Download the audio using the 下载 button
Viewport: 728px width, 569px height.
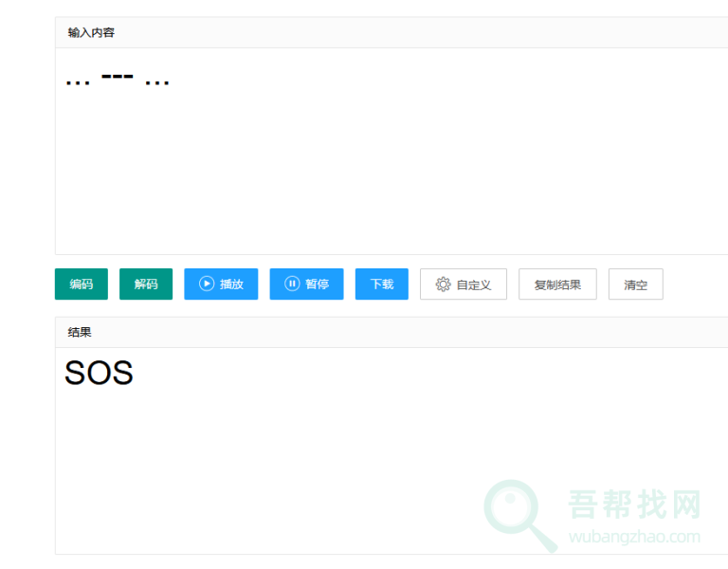[381, 284]
